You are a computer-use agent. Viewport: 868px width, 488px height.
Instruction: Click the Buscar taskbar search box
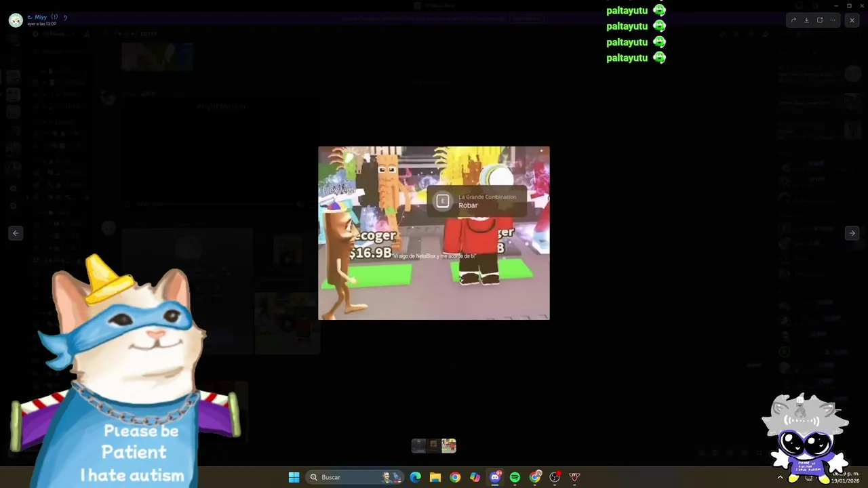pos(355,477)
